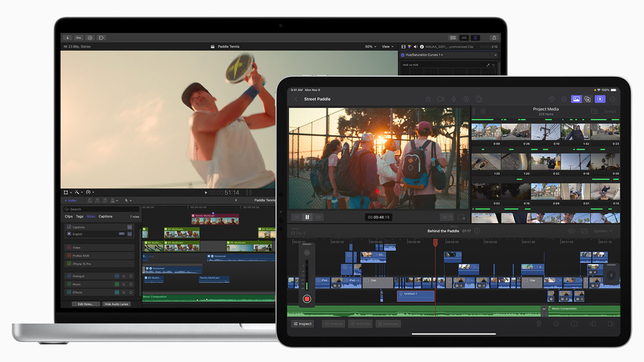Open the 50% zoom dropdown in the Mac viewer
This screenshot has height=362, width=644.
point(370,46)
